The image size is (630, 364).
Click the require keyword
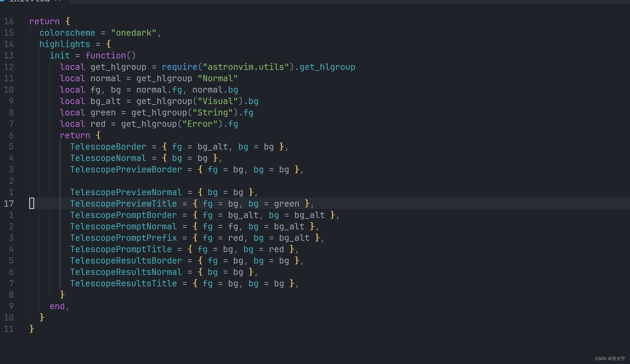coord(179,67)
